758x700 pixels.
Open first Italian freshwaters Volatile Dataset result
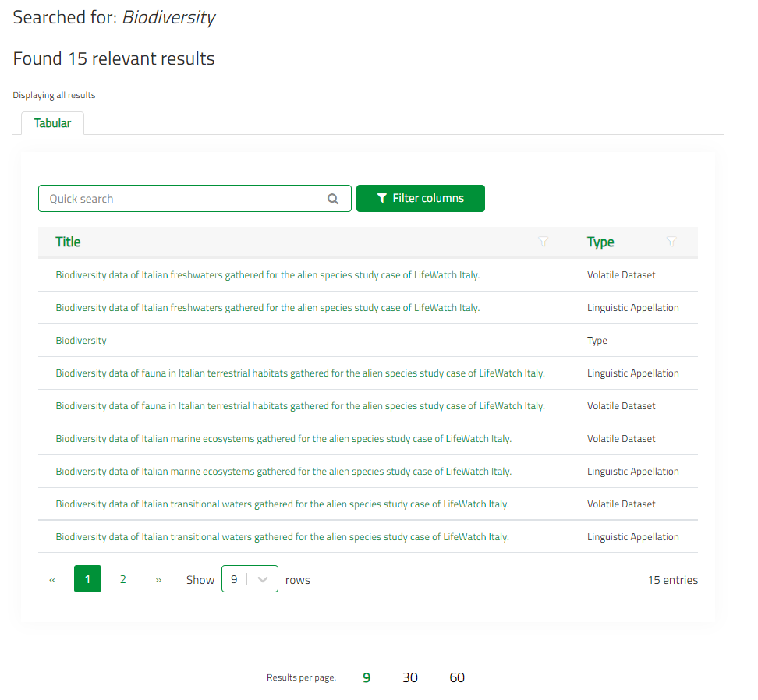(x=267, y=275)
